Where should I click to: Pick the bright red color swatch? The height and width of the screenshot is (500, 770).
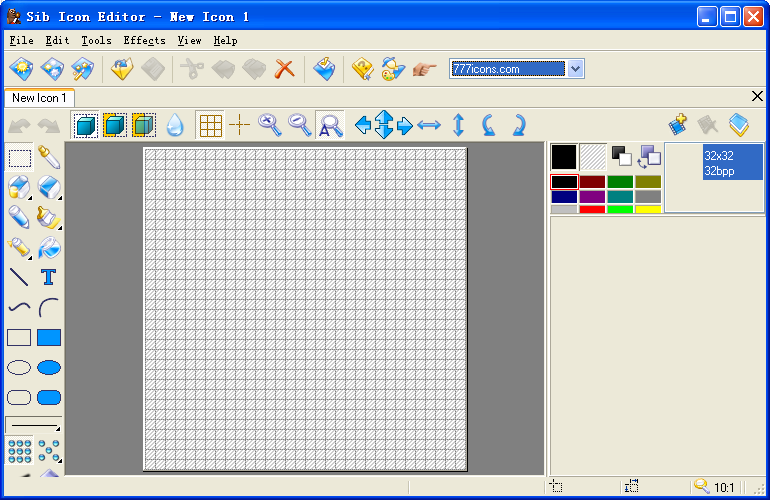click(592, 209)
